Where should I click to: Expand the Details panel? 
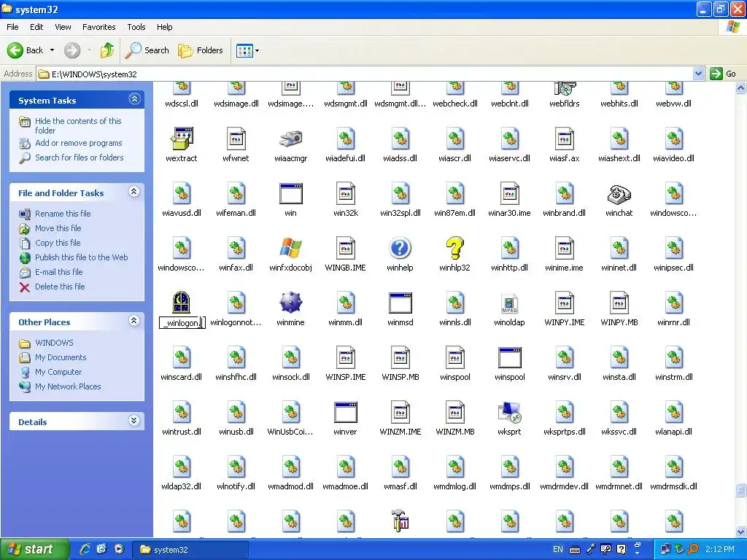click(x=134, y=421)
